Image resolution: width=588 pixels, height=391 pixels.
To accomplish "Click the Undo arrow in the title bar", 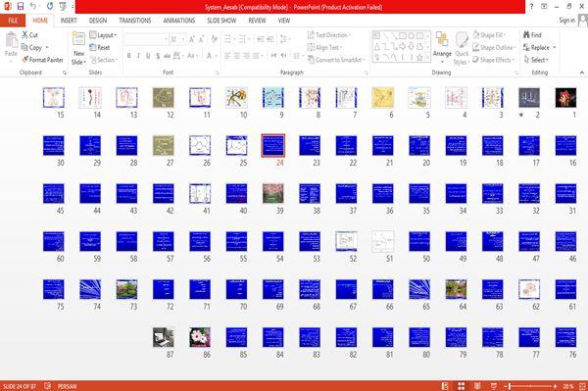I will pyautogui.click(x=33, y=6).
